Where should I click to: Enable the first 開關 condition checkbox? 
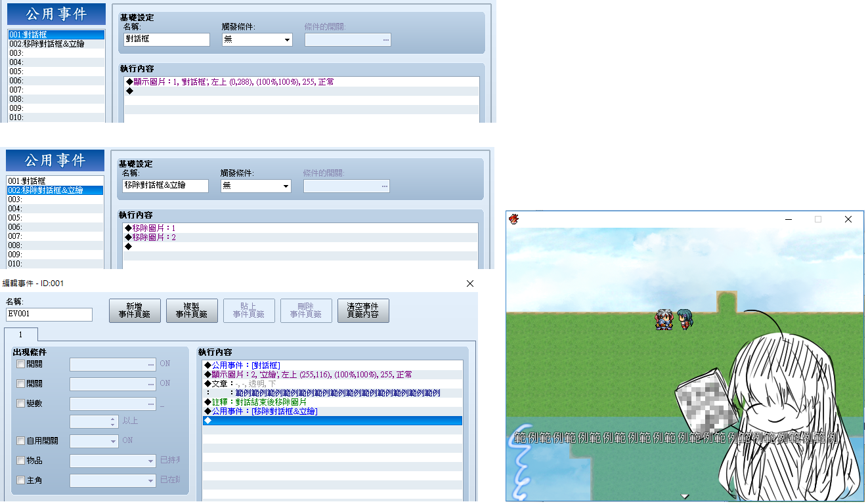[x=21, y=364]
